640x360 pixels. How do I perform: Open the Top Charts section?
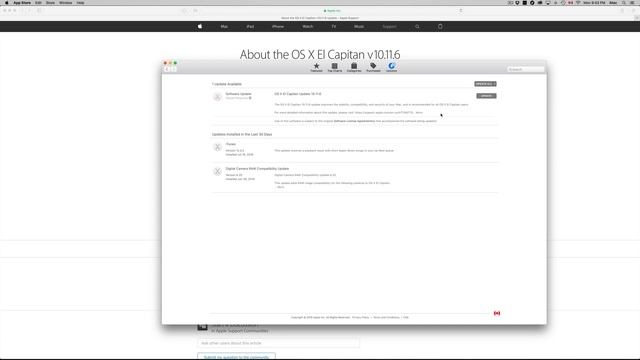click(x=335, y=67)
